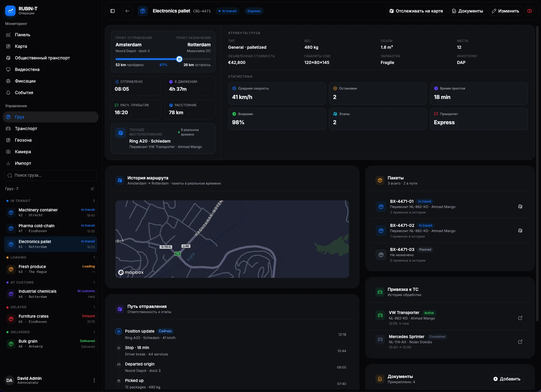
Task: Select Pharma cold-chain cargo in list
Action: (51, 228)
